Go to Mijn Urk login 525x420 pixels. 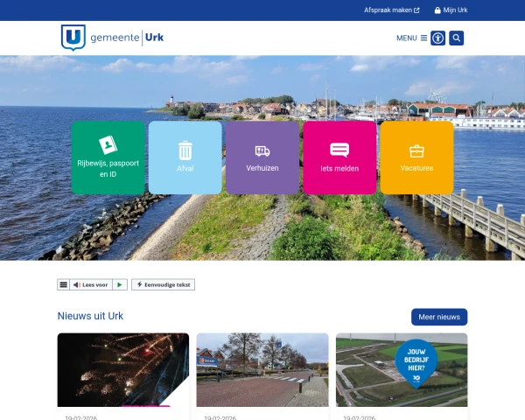[x=451, y=10]
